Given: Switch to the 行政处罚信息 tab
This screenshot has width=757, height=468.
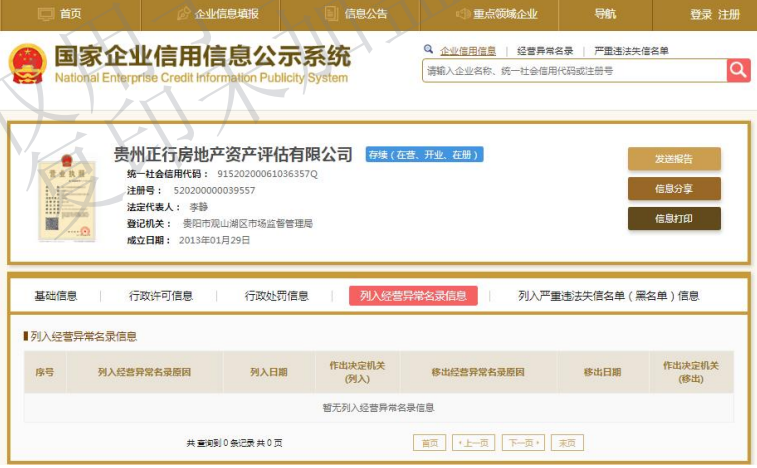Looking at the screenshot, I should (x=276, y=296).
